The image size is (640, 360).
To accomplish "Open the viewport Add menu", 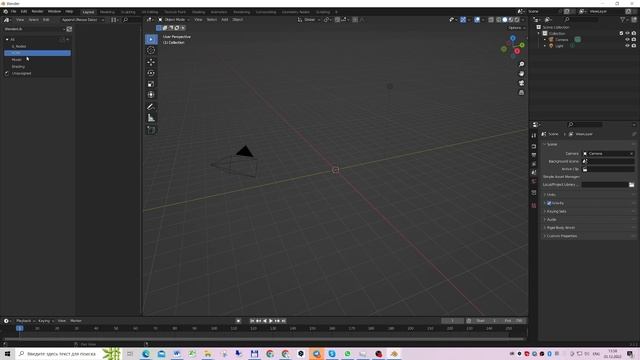I will 224,20.
